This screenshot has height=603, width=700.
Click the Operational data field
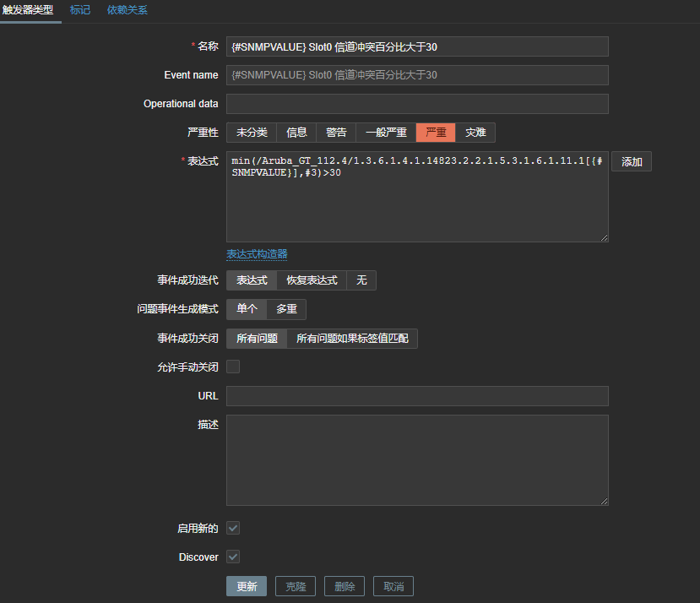417,104
